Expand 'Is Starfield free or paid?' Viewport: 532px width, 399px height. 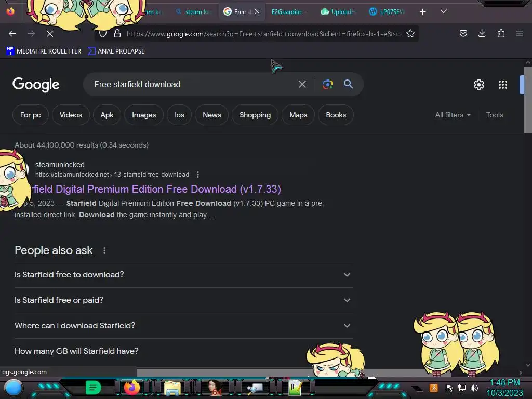[183, 300]
